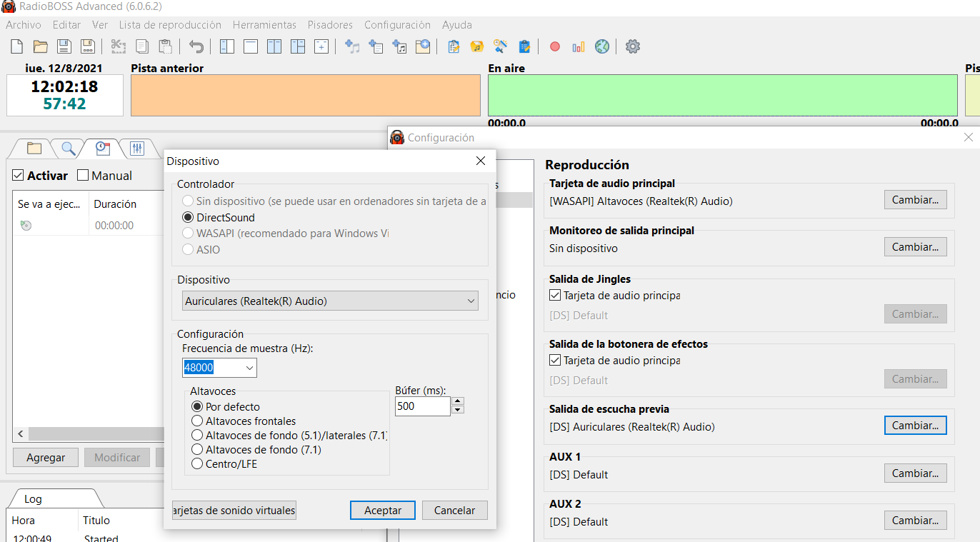Open the Configuración menu in menu bar

(397, 25)
